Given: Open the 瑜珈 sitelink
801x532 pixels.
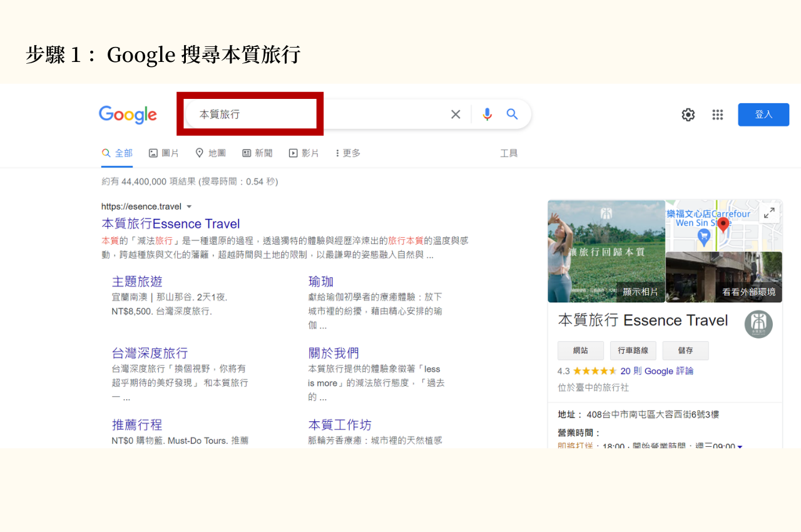Looking at the screenshot, I should pos(321,282).
